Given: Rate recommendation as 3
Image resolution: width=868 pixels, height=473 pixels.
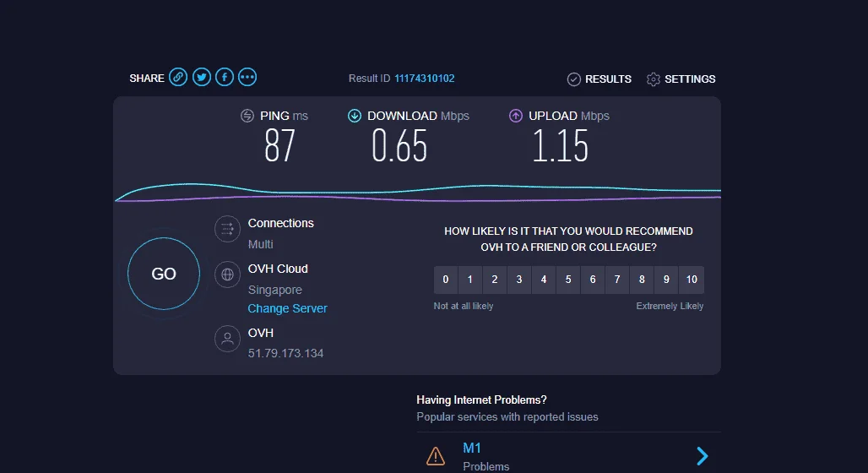Looking at the screenshot, I should [x=519, y=280].
